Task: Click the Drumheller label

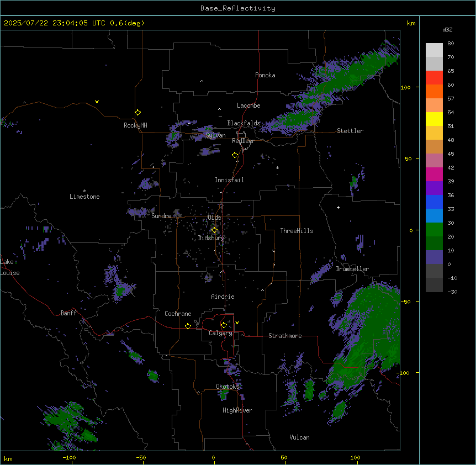Action: [x=352, y=269]
